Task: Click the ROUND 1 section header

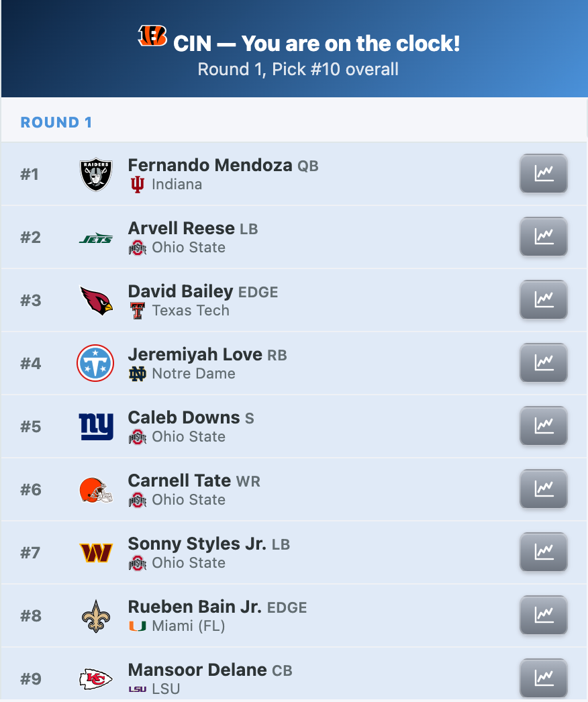Action: click(56, 122)
